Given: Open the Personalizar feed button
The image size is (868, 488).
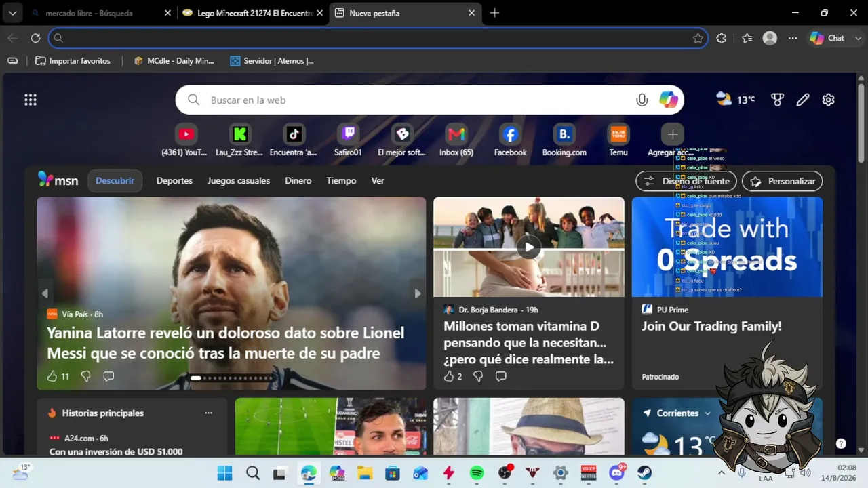Looking at the screenshot, I should click(x=783, y=181).
